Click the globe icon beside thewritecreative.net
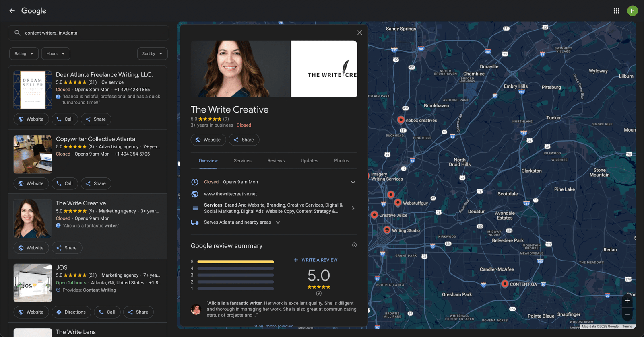 tap(195, 194)
